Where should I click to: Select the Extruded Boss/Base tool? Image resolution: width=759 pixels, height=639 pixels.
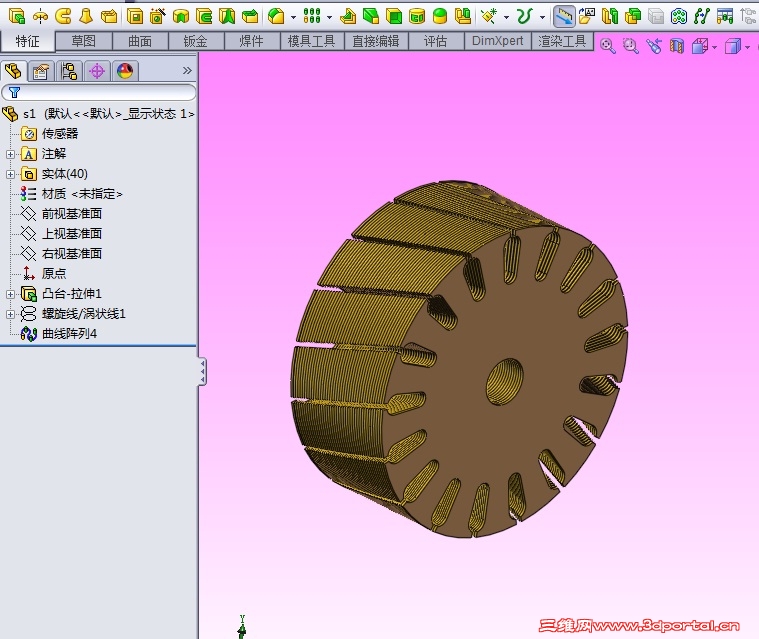point(17,16)
